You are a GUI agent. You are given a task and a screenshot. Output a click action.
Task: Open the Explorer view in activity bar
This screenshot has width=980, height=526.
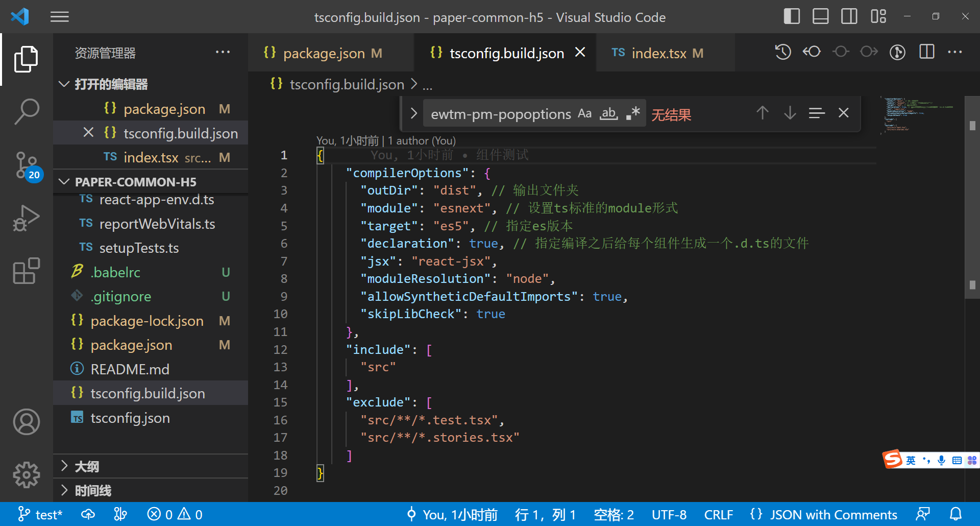coord(26,59)
